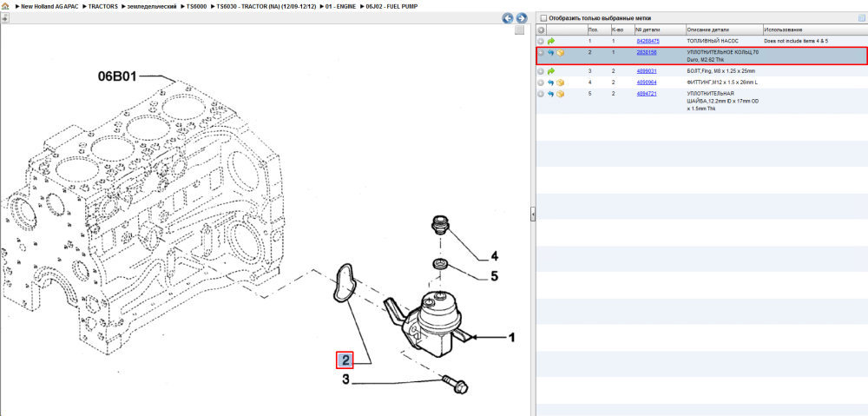The image size is (868, 416).
Task: Select callout 2 on the diagram
Action: coord(345,360)
